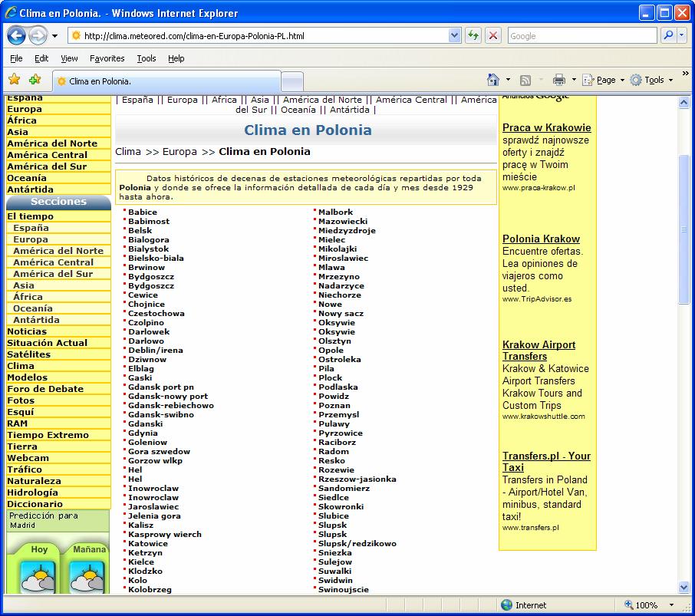Open the recent pages dropdown arrow
The height and width of the screenshot is (616, 695).
[54, 36]
